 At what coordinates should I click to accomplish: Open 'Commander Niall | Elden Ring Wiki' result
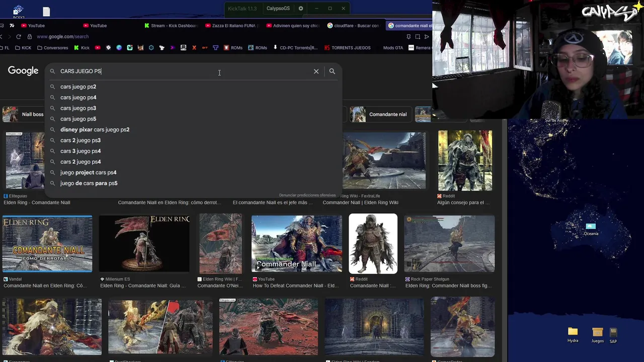[360, 203]
